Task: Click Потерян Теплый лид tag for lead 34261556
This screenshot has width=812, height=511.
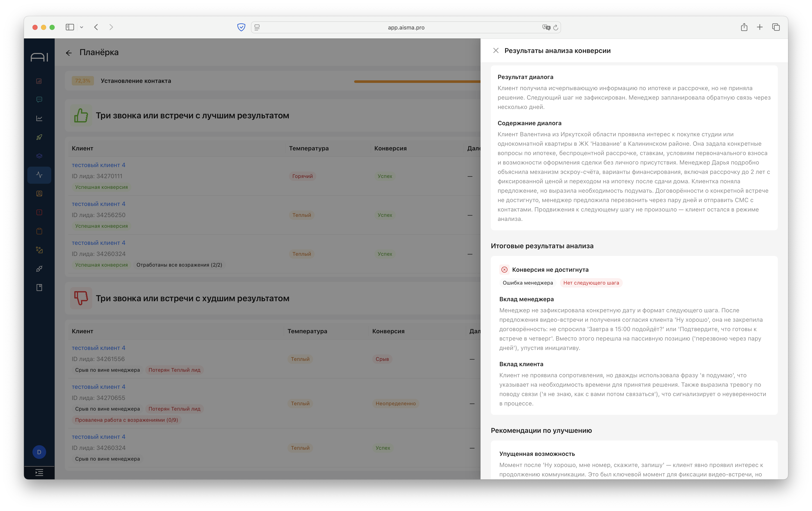Action: tap(174, 370)
